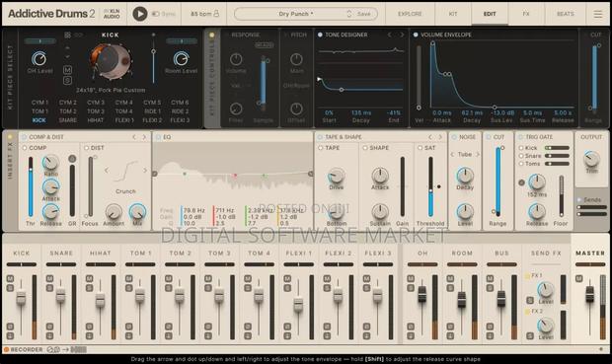Save the current preset
Screen dimensions: 612x364
[x=364, y=14]
